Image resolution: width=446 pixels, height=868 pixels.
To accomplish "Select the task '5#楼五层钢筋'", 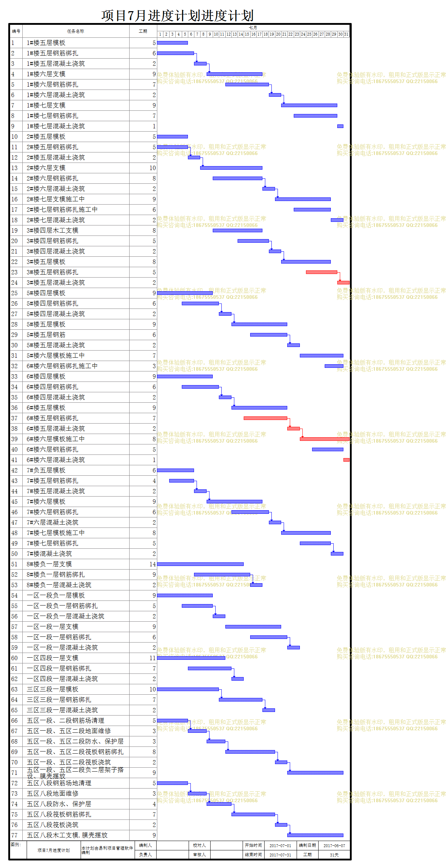I will tap(46, 335).
